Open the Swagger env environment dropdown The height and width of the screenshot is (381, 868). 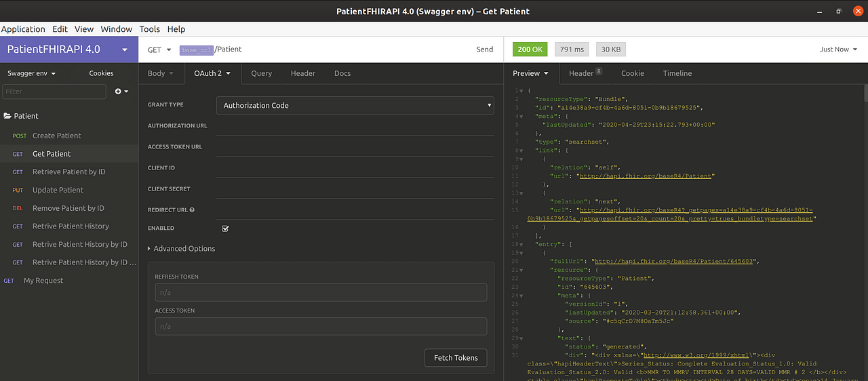click(x=31, y=73)
